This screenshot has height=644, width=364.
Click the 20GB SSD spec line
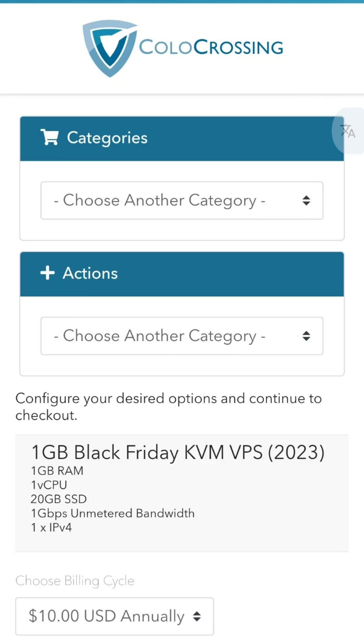(59, 499)
